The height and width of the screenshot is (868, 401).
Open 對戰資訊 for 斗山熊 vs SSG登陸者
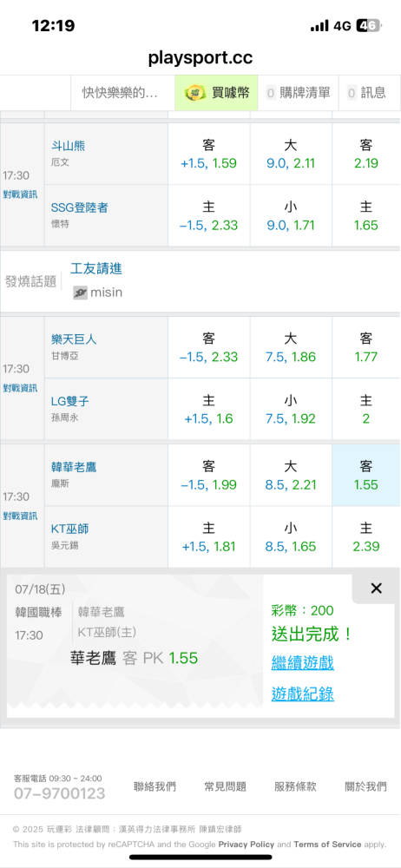point(21,194)
